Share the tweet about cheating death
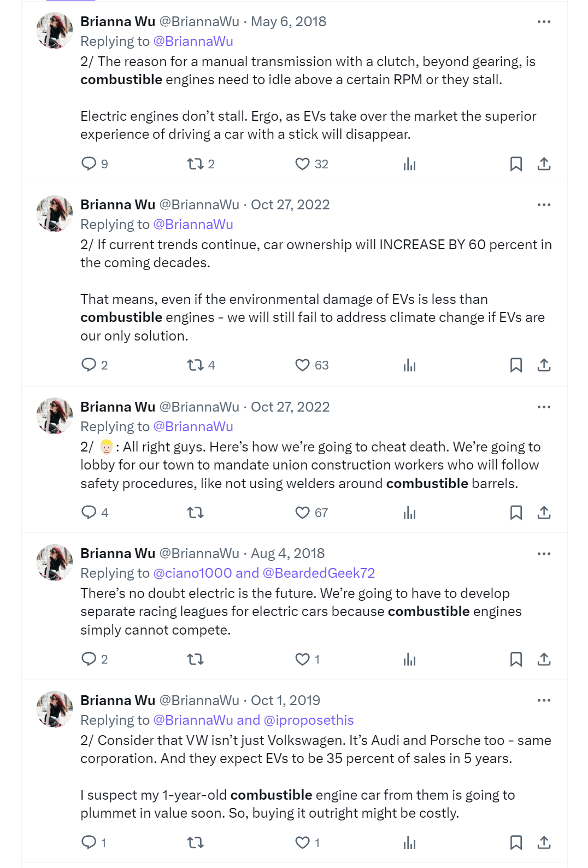 [544, 512]
